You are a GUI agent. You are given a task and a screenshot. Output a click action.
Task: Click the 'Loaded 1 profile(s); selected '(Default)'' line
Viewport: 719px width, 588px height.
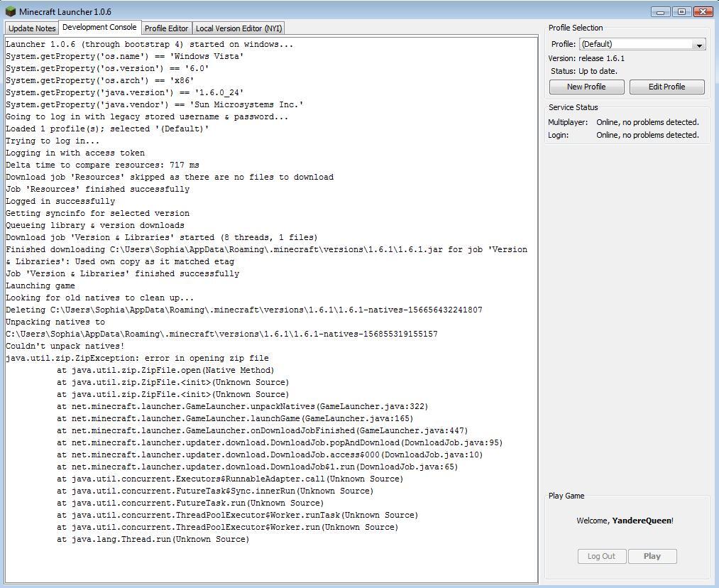107,129
